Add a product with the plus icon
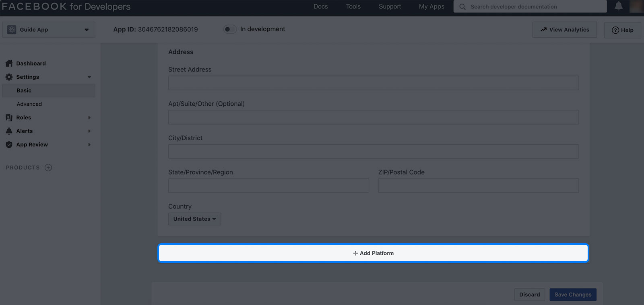Viewport: 644px width, 305px height. pyautogui.click(x=48, y=168)
